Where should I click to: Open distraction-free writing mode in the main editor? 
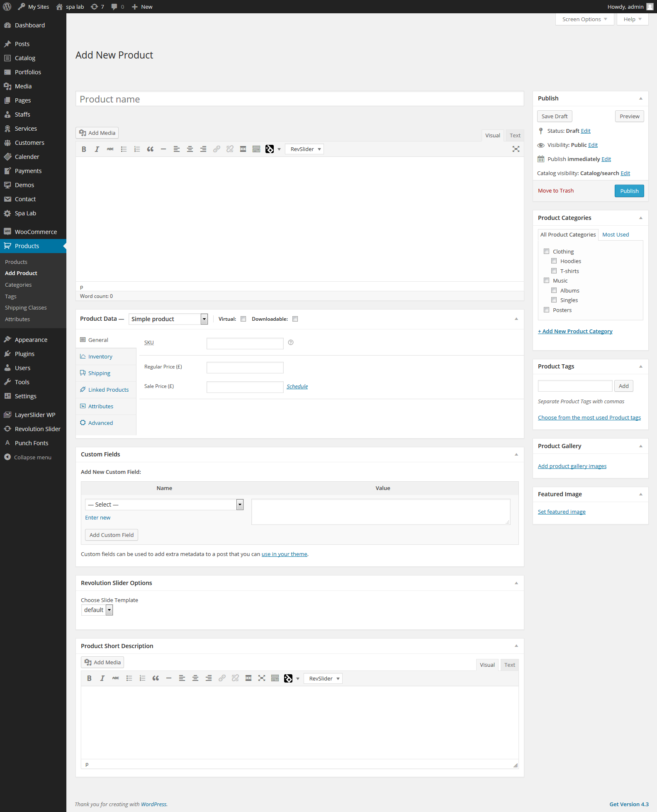pos(516,149)
